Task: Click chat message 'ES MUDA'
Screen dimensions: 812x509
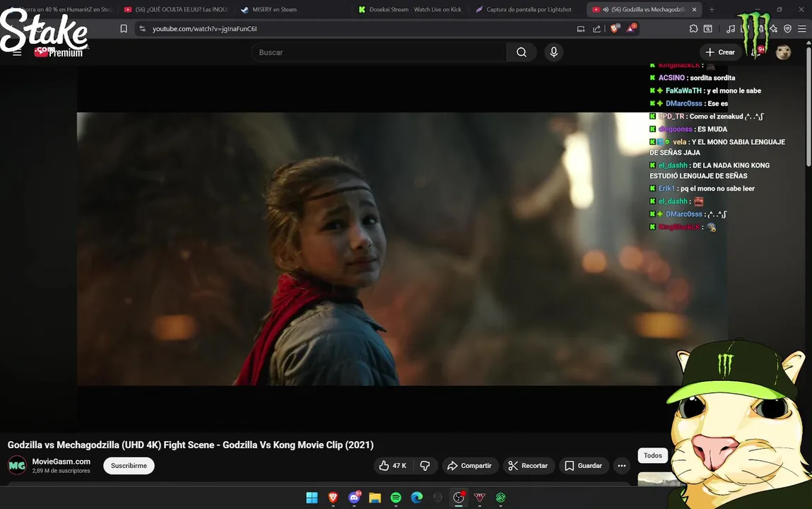Action: coord(712,129)
